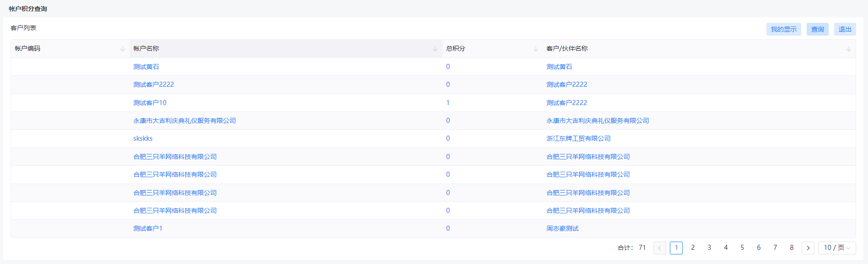868x264 pixels.
Task: Go to previous page arrow
Action: click(x=660, y=248)
